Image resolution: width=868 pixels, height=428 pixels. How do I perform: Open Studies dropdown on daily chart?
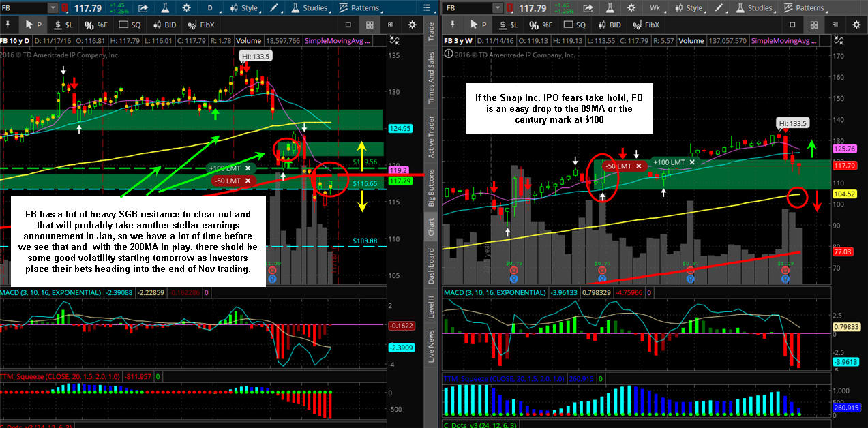pyautogui.click(x=309, y=8)
